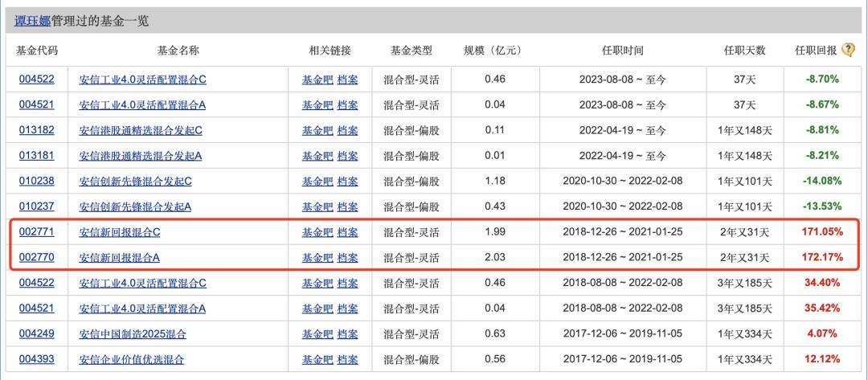Image resolution: width=868 pixels, height=380 pixels.
Task: Select 2022-04-19 ~ 至今 tenure for fund 013182
Action: (x=623, y=130)
